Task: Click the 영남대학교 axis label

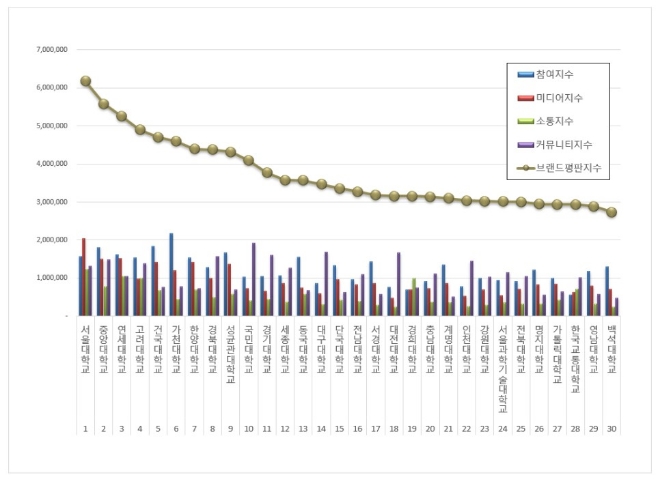Action: (593, 349)
